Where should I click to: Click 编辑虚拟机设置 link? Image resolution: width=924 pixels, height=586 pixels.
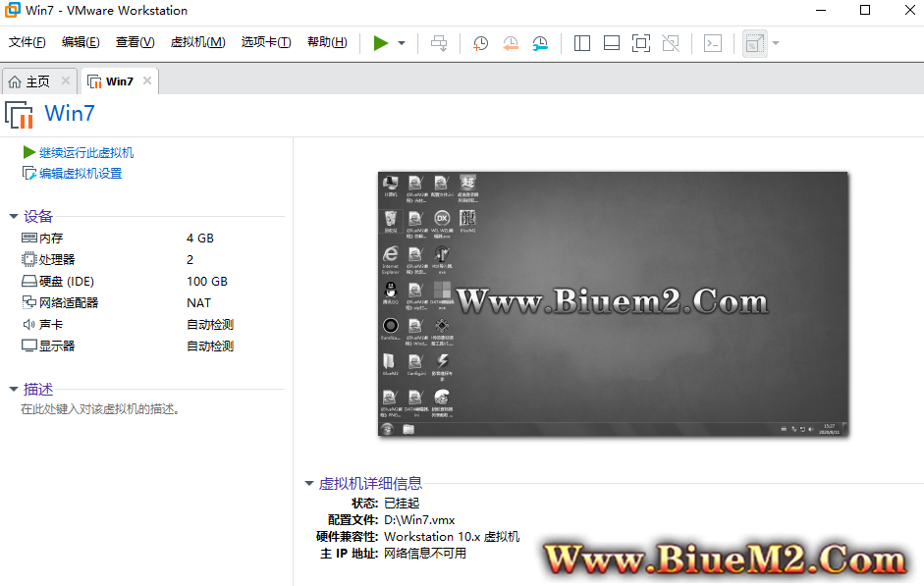click(x=80, y=174)
